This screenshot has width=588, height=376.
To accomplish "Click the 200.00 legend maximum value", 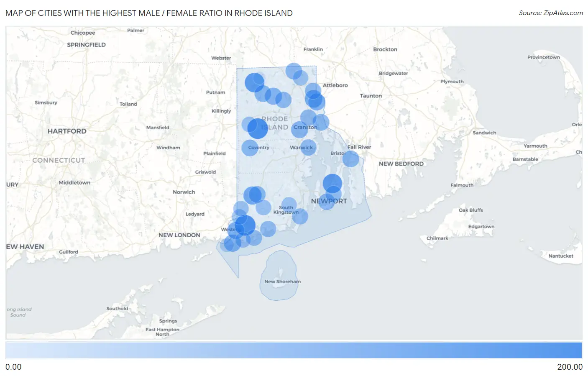I will 570,367.
